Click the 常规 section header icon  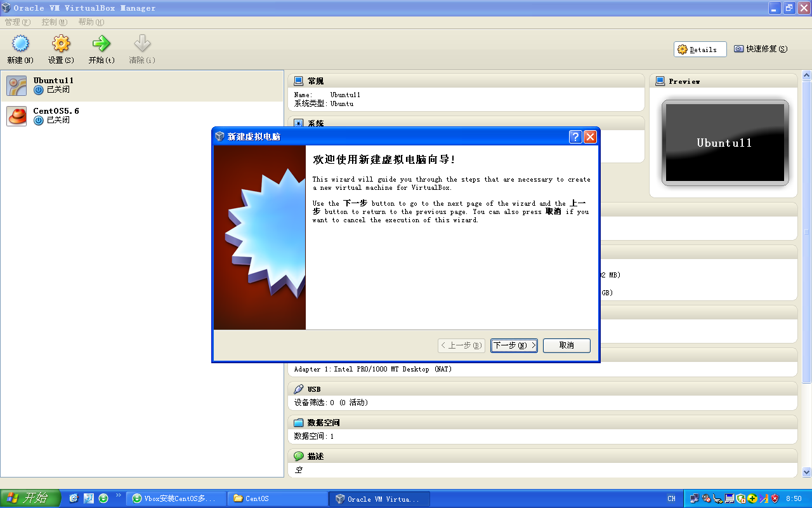tap(299, 81)
